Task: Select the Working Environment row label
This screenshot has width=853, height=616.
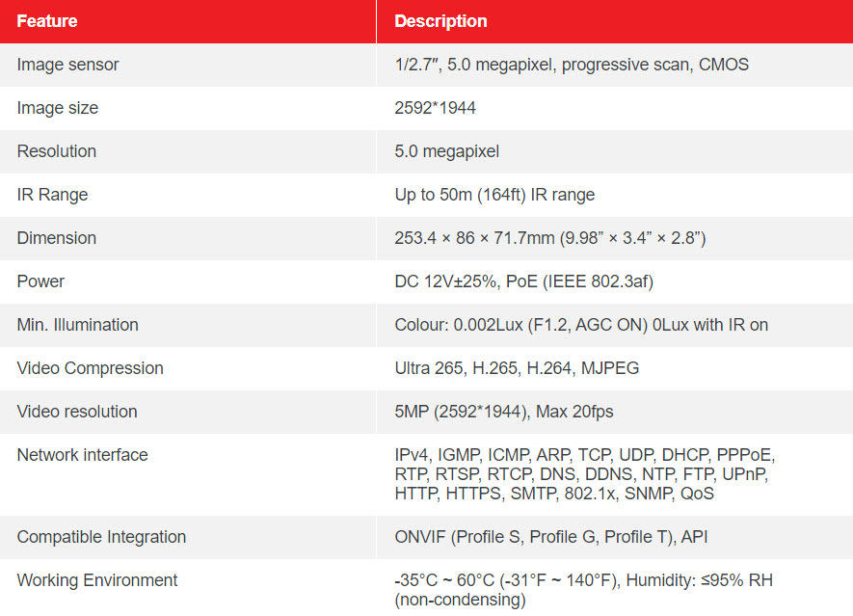Action: pyautogui.click(x=97, y=580)
